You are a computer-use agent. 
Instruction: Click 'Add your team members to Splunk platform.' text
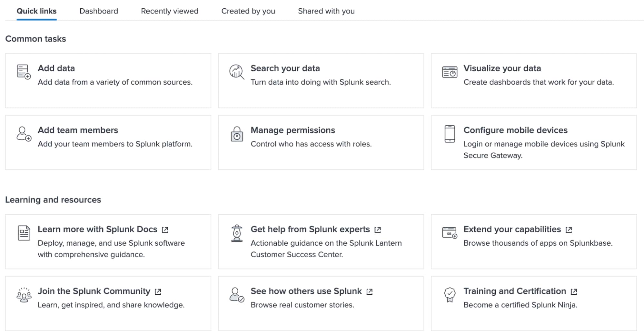(x=115, y=144)
